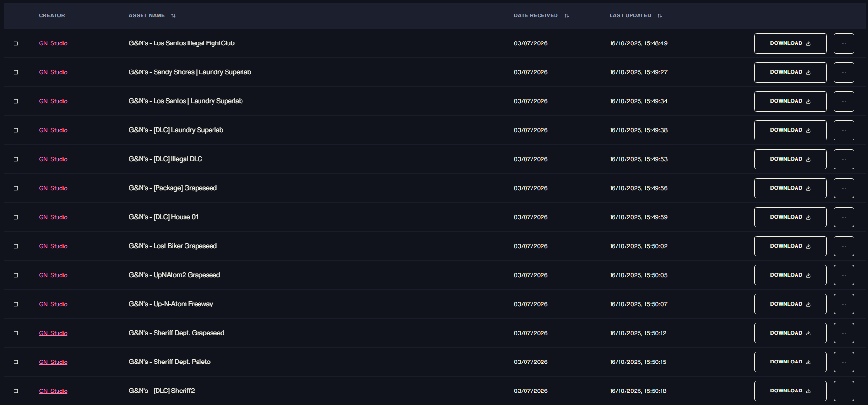The width and height of the screenshot is (868, 405).
Task: Click last updated '16/10/2025, 15:50:02'
Action: (638, 246)
